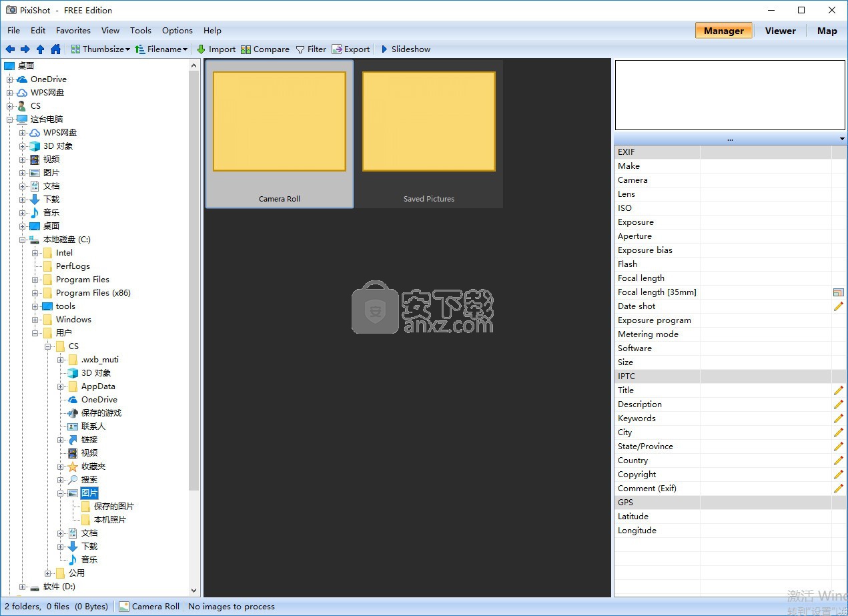
Task: Select 桌面 at the top of the tree
Action: [x=26, y=66]
